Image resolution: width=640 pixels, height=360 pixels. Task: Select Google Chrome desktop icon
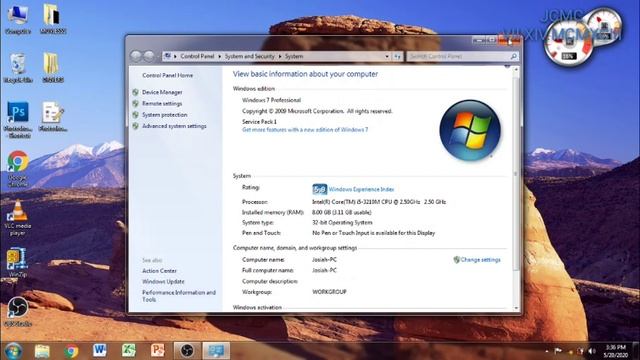[18, 169]
